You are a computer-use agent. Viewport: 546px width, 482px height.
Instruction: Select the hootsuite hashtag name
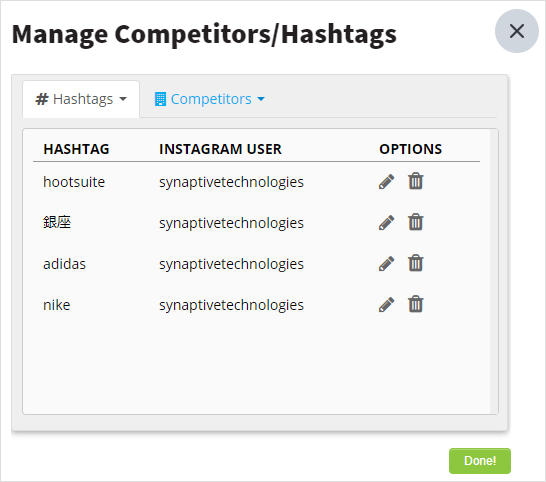pyautogui.click(x=74, y=182)
